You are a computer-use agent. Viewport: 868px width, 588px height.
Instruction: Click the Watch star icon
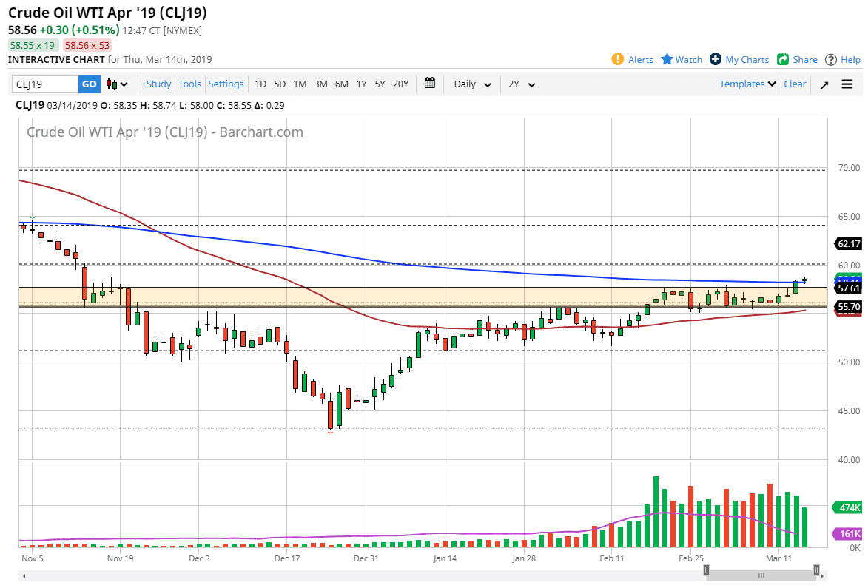(665, 59)
